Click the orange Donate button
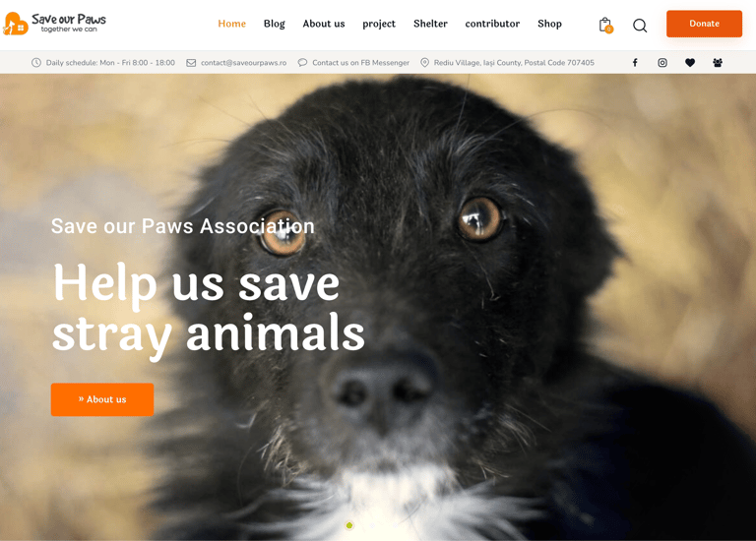The image size is (756, 541). (x=704, y=24)
